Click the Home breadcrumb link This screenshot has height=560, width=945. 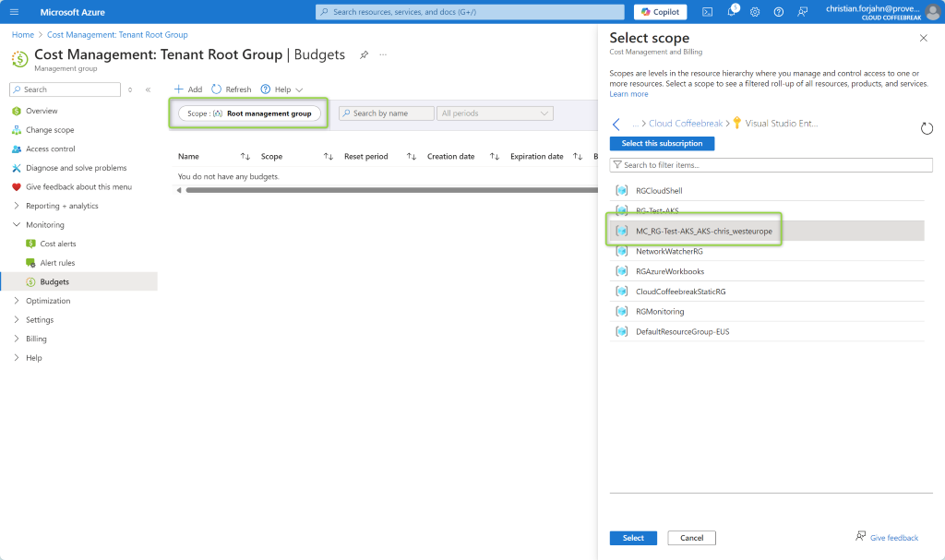pyautogui.click(x=23, y=35)
